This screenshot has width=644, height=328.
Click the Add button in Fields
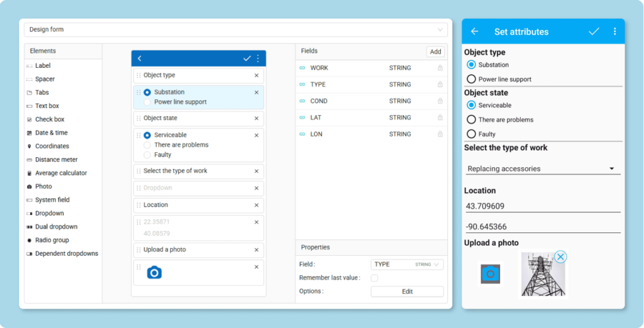tap(435, 52)
